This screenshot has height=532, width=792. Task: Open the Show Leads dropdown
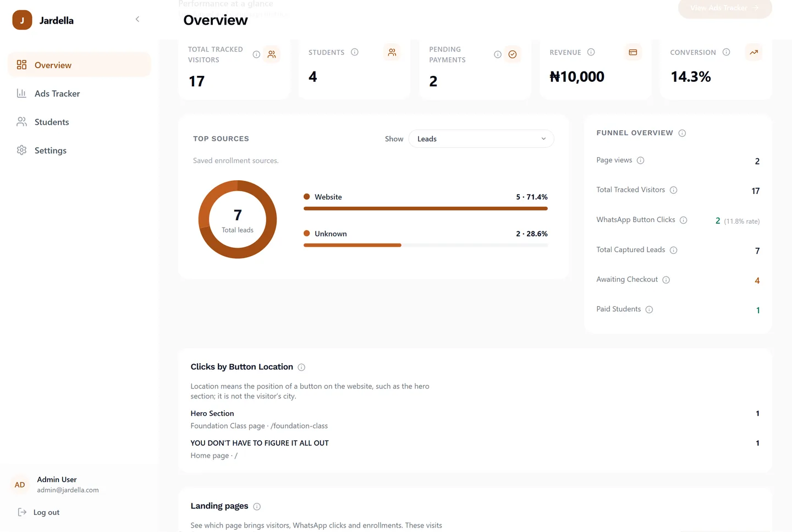point(481,139)
